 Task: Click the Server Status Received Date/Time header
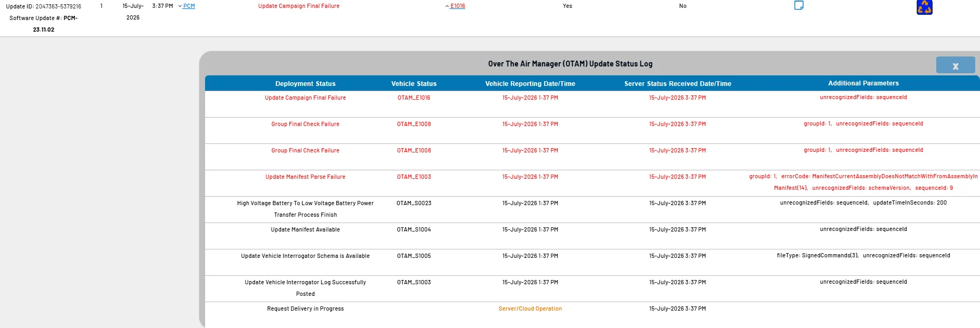[x=677, y=83]
